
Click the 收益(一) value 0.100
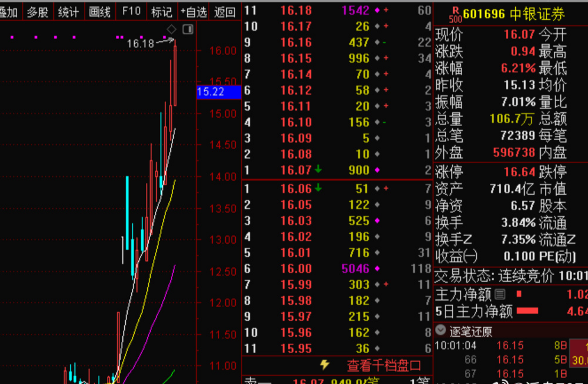(519, 256)
